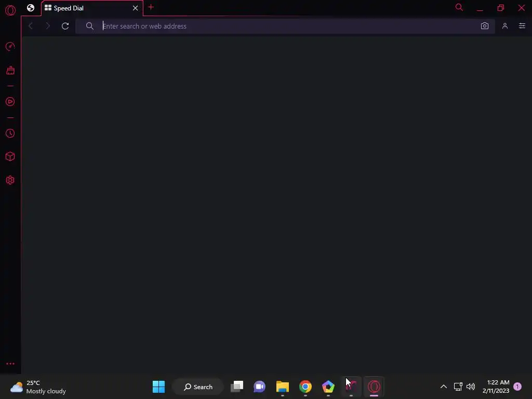Click the taskbar Search box
Image resolution: width=532 pixels, height=399 pixels.
[198, 387]
